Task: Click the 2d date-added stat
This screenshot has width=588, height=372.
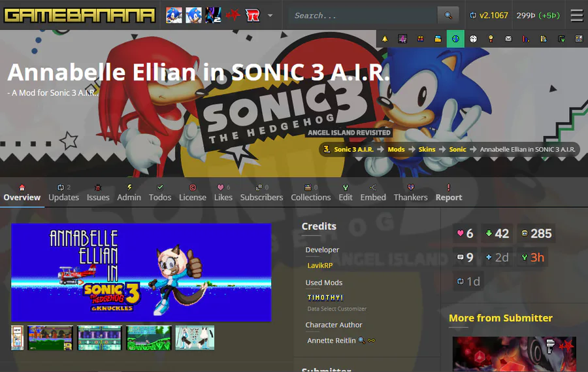Action: click(497, 258)
